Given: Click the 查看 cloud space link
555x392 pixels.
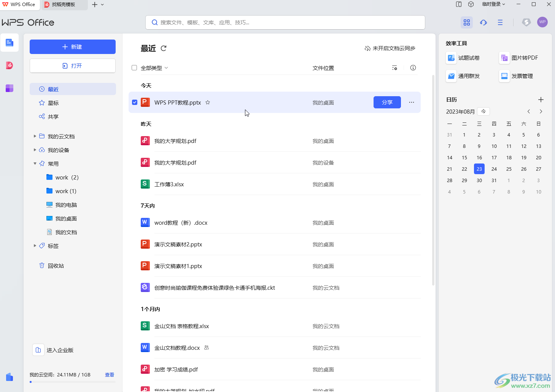Looking at the screenshot, I should (110, 375).
